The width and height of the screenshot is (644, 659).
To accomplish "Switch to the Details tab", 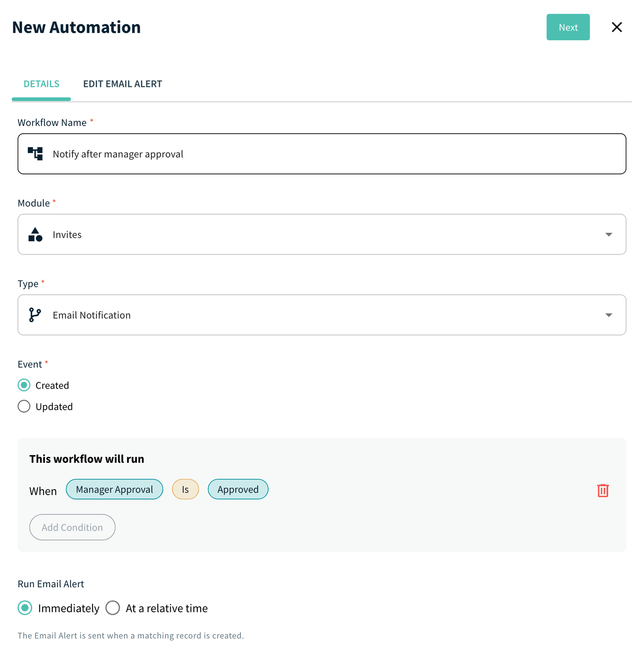I will [x=41, y=84].
